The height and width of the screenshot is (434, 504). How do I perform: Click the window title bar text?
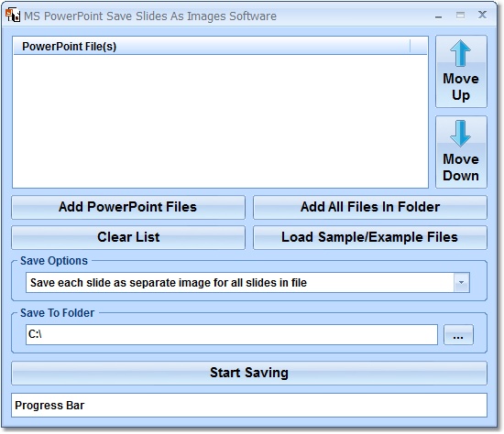[x=150, y=16]
